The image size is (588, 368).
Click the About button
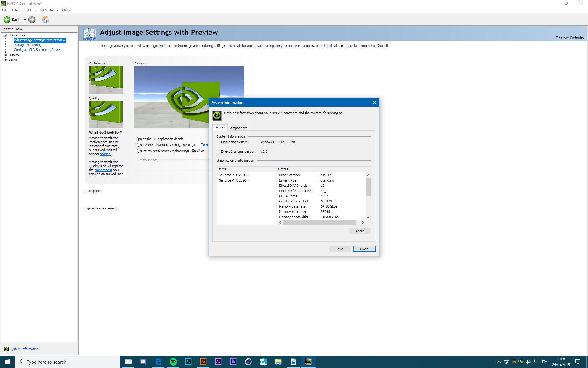[x=360, y=231]
